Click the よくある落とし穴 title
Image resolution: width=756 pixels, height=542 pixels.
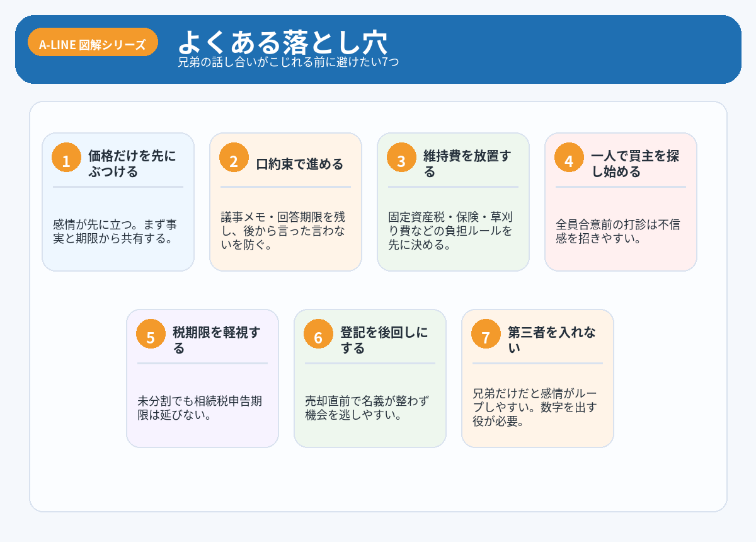click(282, 42)
